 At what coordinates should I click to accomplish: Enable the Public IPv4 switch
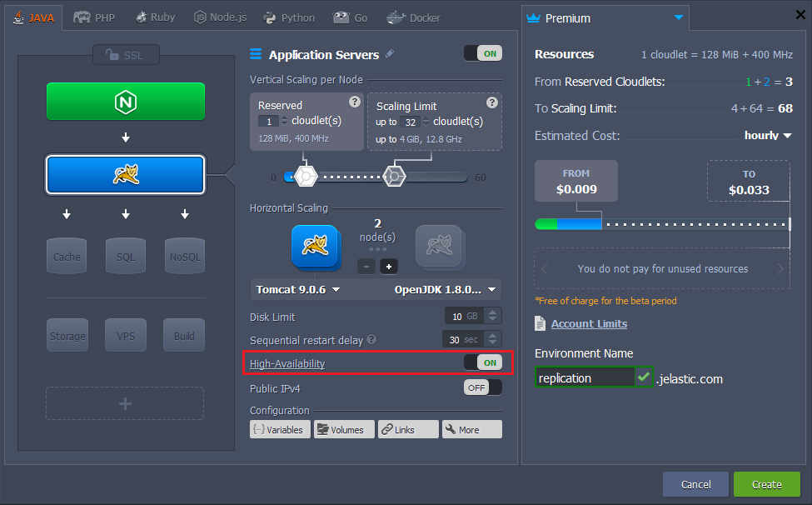[x=483, y=387]
